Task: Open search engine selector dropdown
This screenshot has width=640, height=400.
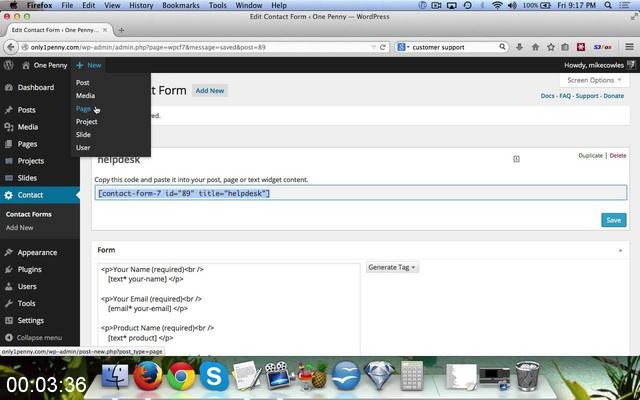Action: coord(403,47)
